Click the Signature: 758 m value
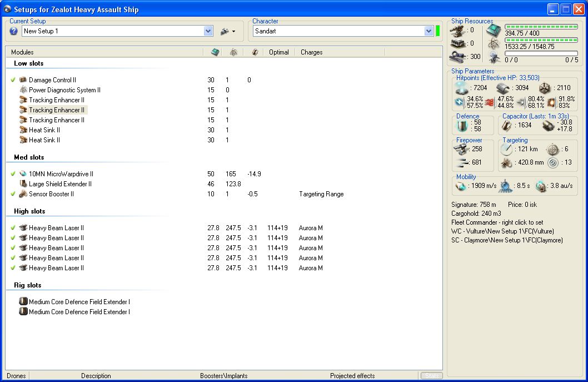The image size is (588, 382). 474,205
